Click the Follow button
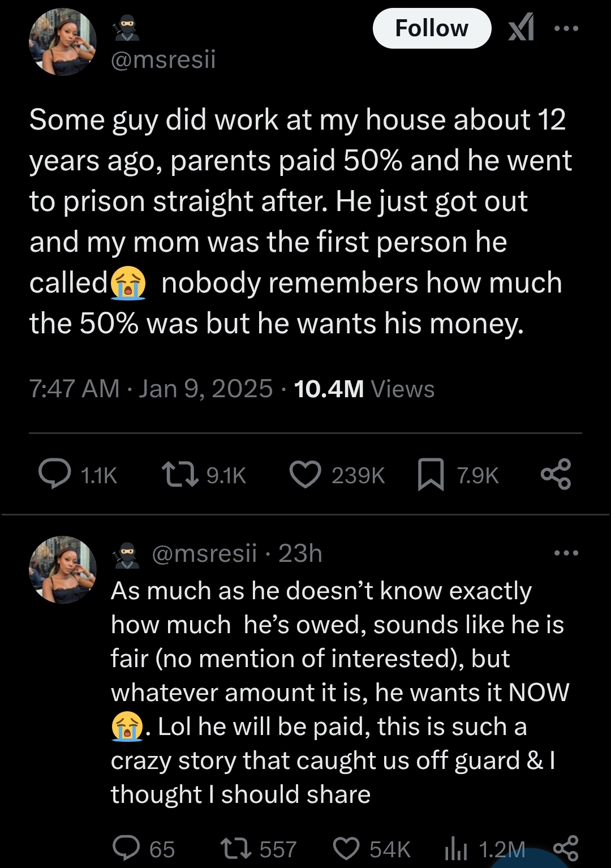611x868 pixels. pyautogui.click(x=431, y=28)
